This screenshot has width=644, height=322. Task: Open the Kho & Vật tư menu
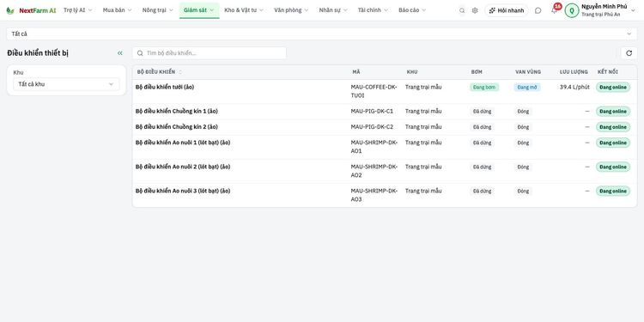pos(244,10)
